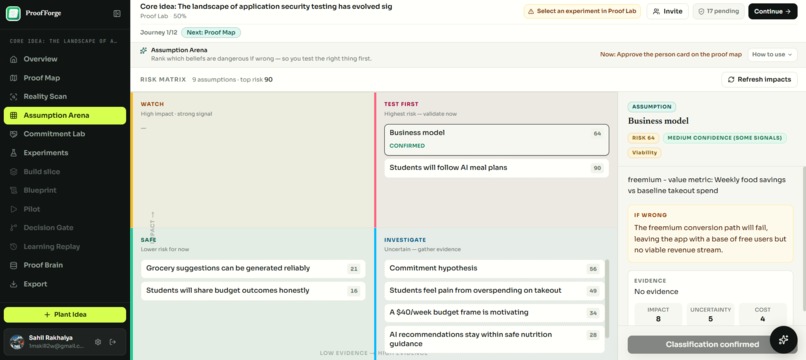The image size is (806, 360).
Task: Click the IMPACT 8 metric
Action: click(x=658, y=314)
